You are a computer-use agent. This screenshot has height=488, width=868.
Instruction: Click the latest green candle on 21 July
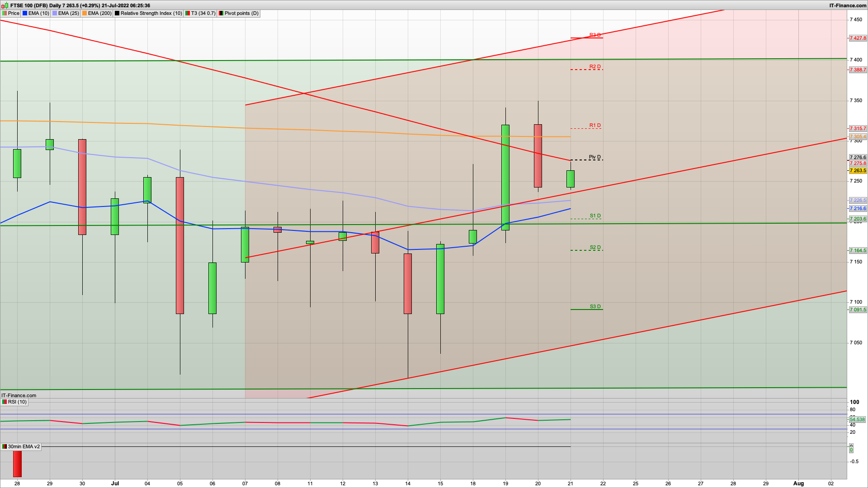click(571, 179)
